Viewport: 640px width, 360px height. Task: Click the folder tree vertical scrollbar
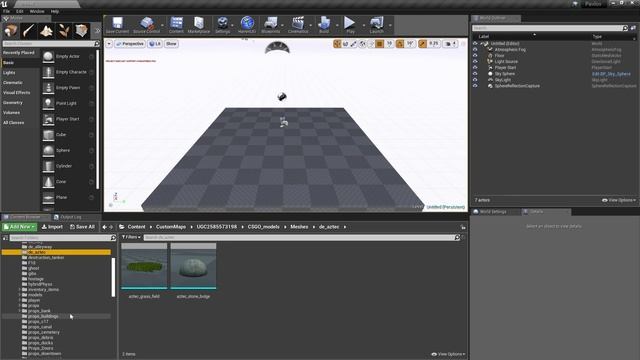click(113, 277)
